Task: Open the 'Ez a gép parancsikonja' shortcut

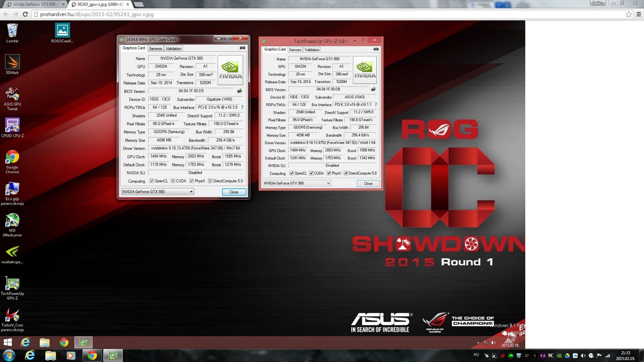Action: click(12, 193)
